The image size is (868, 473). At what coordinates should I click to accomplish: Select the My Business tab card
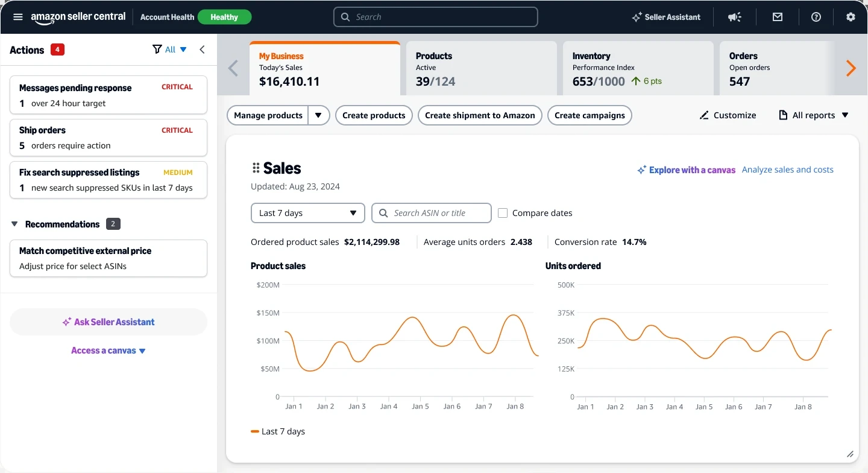click(x=325, y=68)
